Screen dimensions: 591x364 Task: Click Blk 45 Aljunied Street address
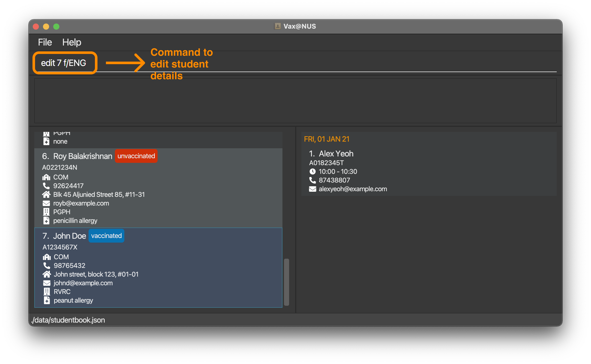point(99,195)
